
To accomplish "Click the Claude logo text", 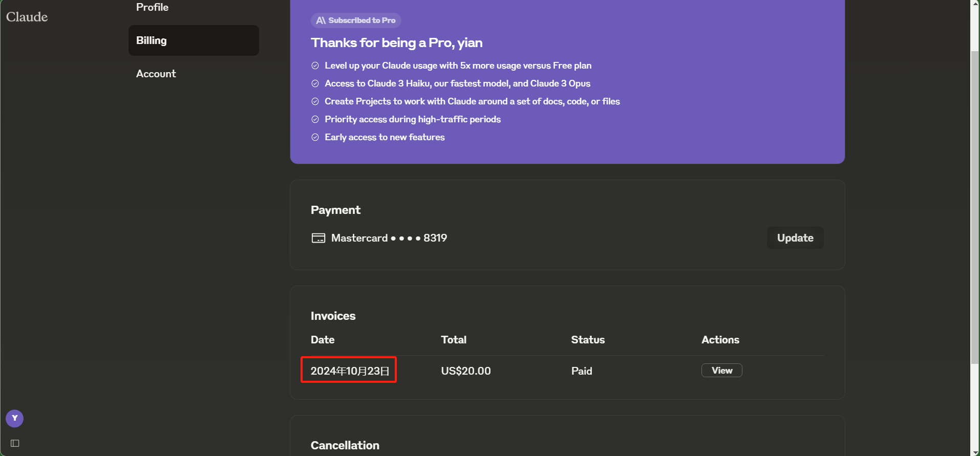I will (27, 17).
